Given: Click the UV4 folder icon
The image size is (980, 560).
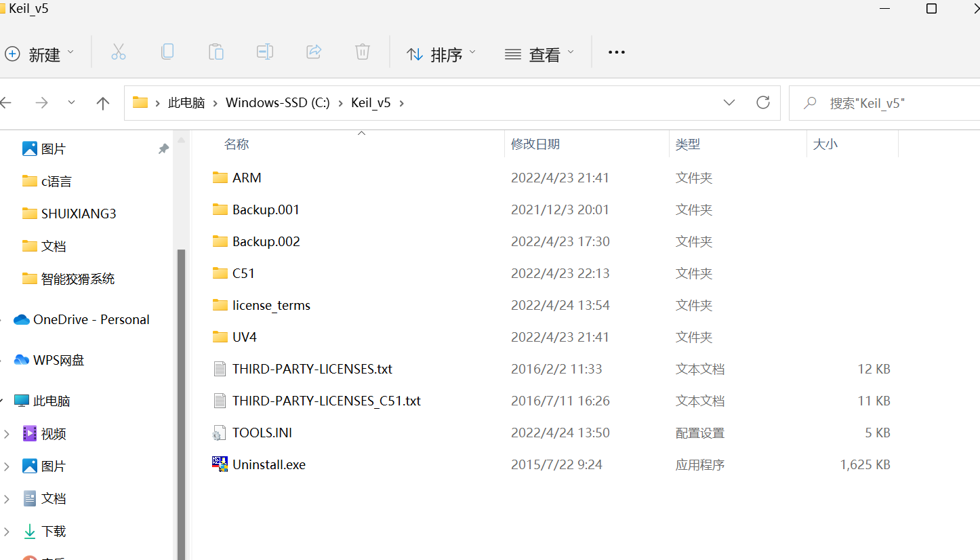Looking at the screenshot, I should coord(220,337).
